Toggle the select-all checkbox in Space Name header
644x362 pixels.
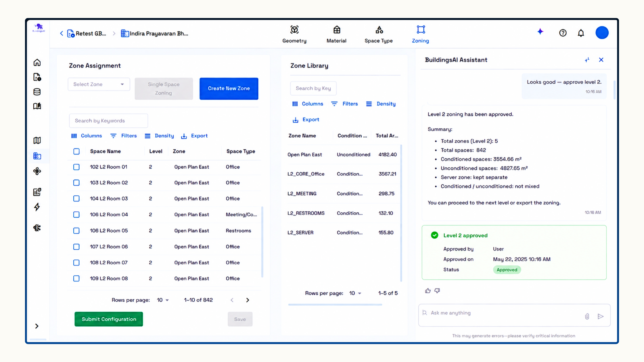click(76, 151)
